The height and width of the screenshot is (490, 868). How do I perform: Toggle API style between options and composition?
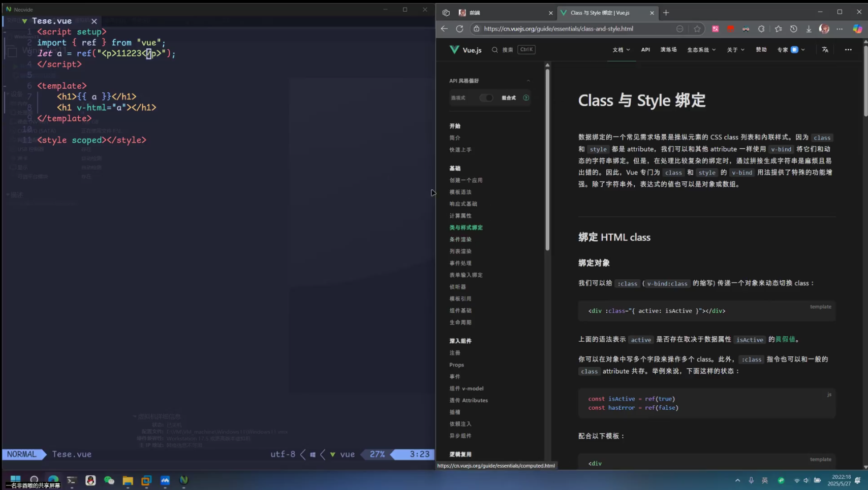pos(486,98)
